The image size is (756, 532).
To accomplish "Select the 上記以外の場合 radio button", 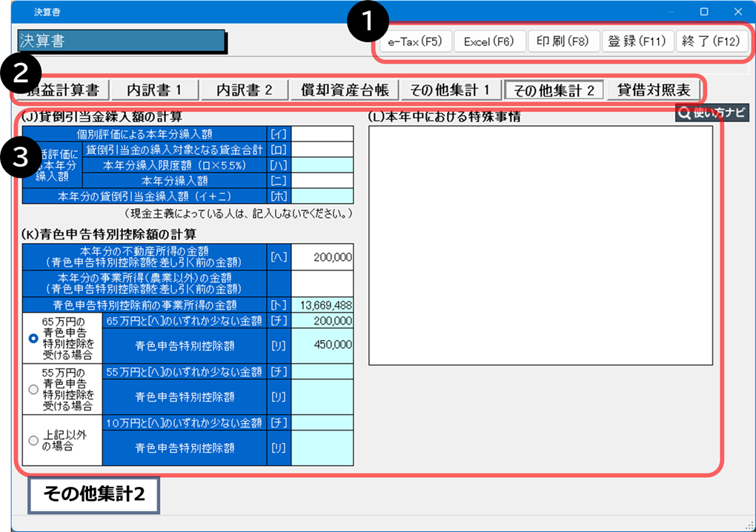I will point(33,440).
